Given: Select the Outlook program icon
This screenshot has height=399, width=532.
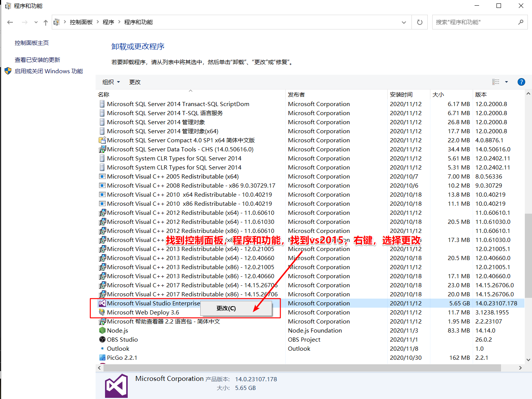Looking at the screenshot, I should coord(102,349).
